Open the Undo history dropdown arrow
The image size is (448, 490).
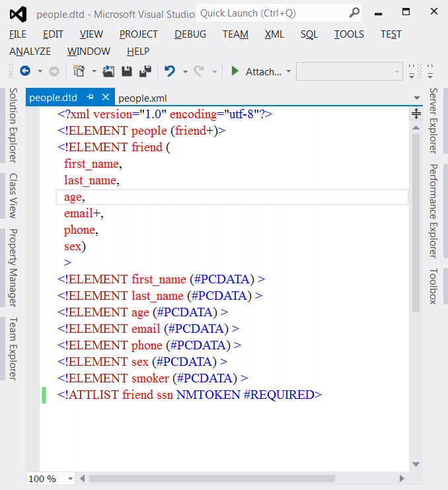click(186, 72)
